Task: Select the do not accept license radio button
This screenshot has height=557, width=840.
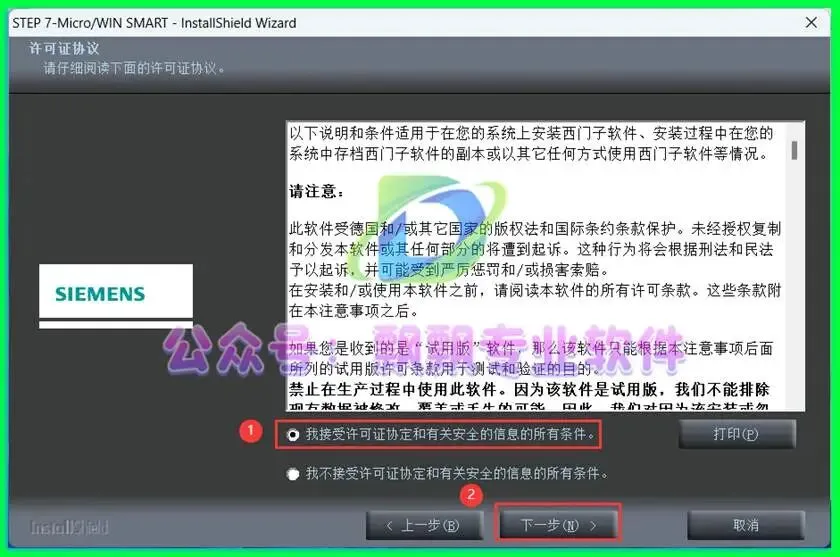Action: [x=292, y=475]
